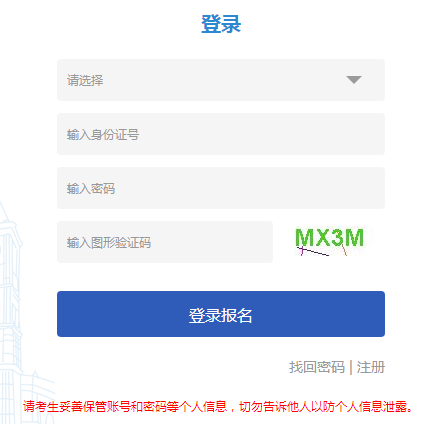Screen dimensions: 433x424
Task: Place cursor in the password text box
Action: click(221, 188)
